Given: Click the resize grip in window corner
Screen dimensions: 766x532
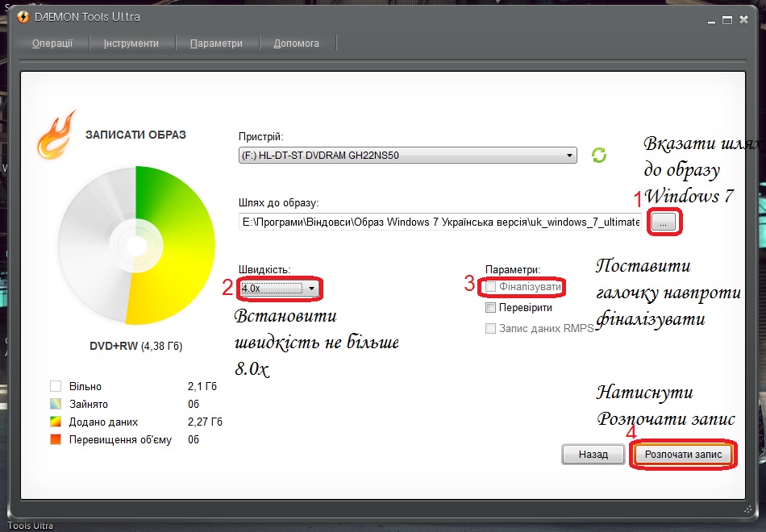Looking at the screenshot, I should tap(746, 509).
